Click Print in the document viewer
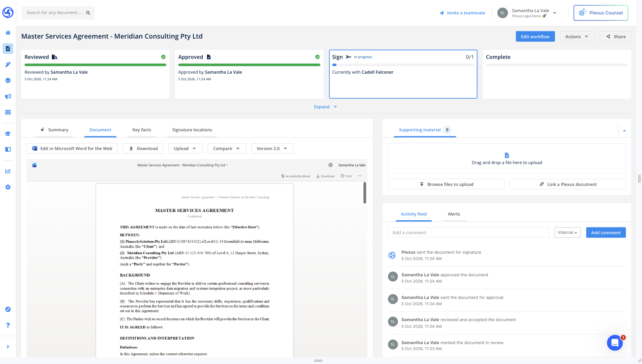 [x=346, y=176]
